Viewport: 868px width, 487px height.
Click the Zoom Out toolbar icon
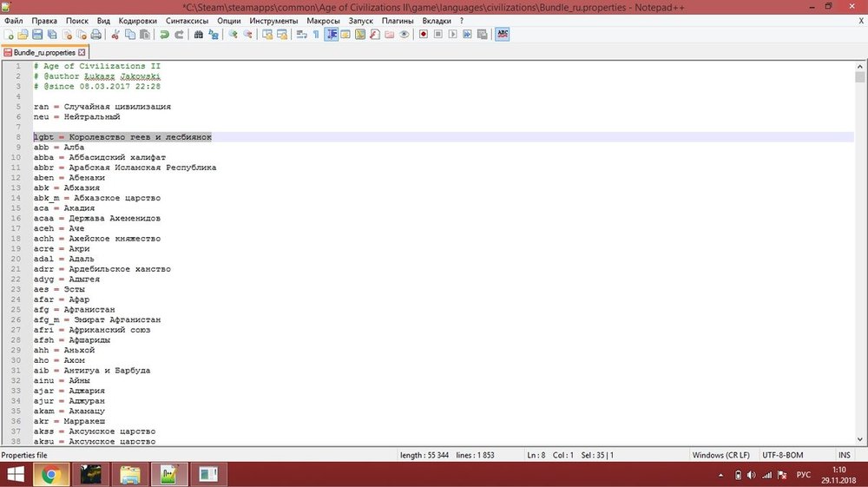tap(247, 35)
